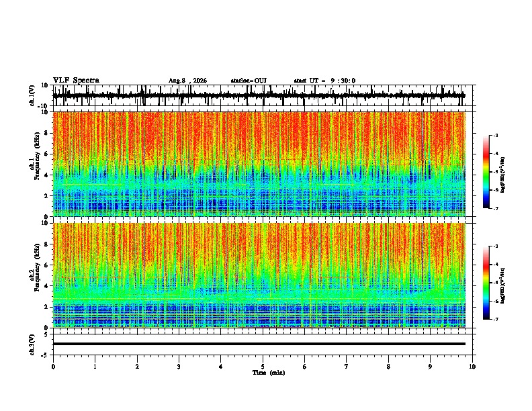Click the "8" kHz tick on ch.1 spectrogram axis
Screen dimensions: 532x411
46,133
